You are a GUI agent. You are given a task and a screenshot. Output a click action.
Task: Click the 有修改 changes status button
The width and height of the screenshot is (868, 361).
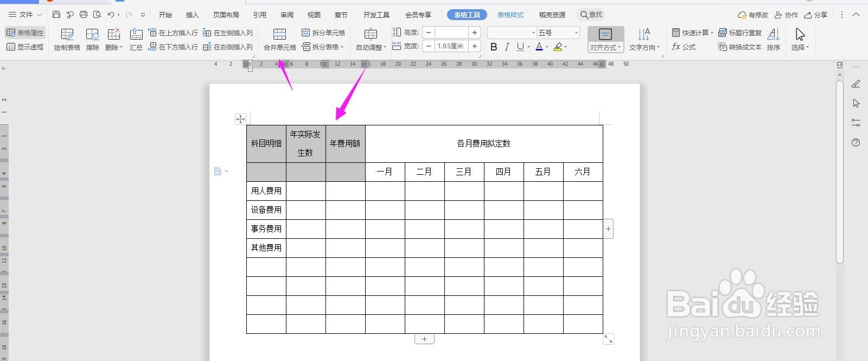click(754, 15)
